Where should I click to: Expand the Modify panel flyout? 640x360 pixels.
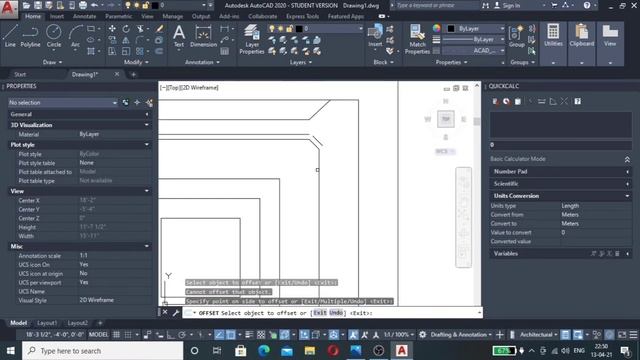[x=136, y=62]
